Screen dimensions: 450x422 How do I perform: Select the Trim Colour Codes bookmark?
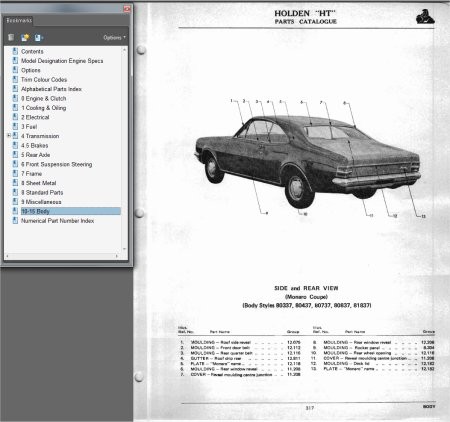[x=44, y=80]
